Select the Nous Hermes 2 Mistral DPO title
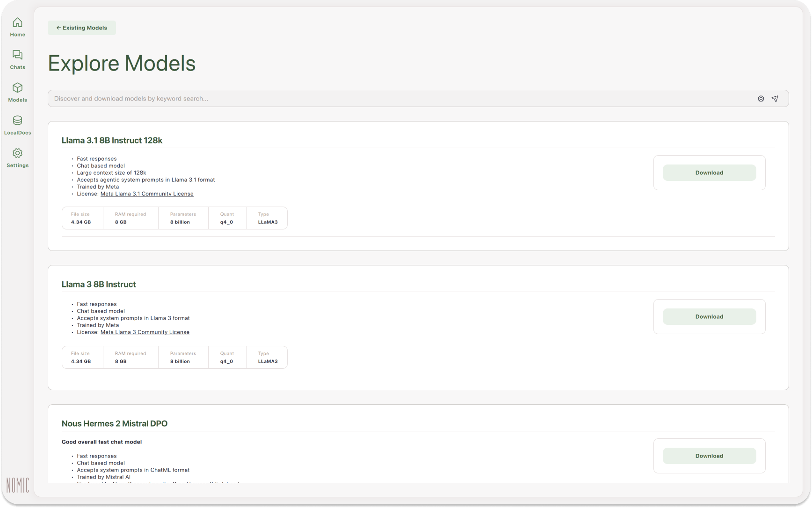Viewport: 812px width, 508px height. [x=115, y=423]
